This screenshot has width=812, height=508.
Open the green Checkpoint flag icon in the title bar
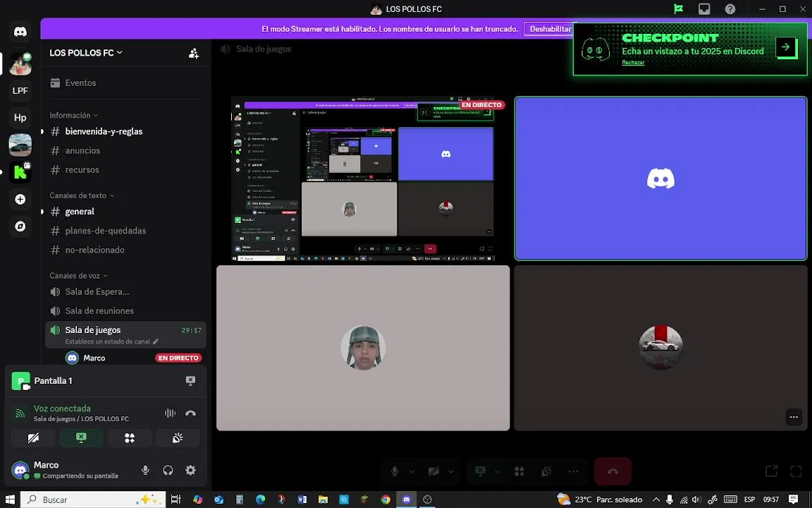coord(678,8)
